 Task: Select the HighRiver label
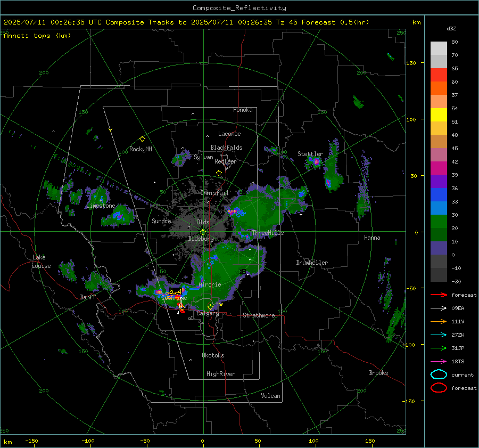pos(221,374)
